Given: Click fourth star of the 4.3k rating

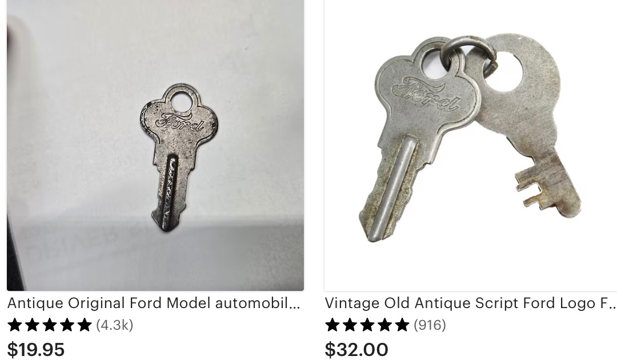Looking at the screenshot, I should pos(67,325).
